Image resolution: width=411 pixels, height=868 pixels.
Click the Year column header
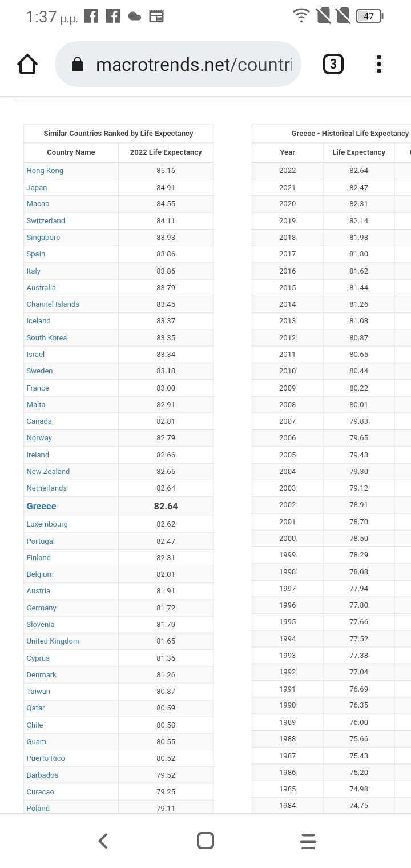point(288,152)
